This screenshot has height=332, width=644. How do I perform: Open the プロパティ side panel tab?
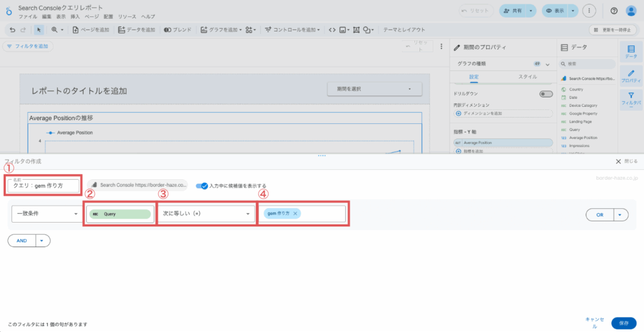coord(631,76)
